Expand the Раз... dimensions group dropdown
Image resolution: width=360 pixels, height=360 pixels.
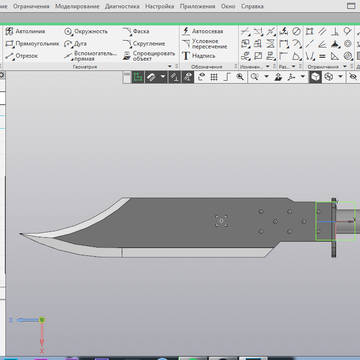(295, 66)
